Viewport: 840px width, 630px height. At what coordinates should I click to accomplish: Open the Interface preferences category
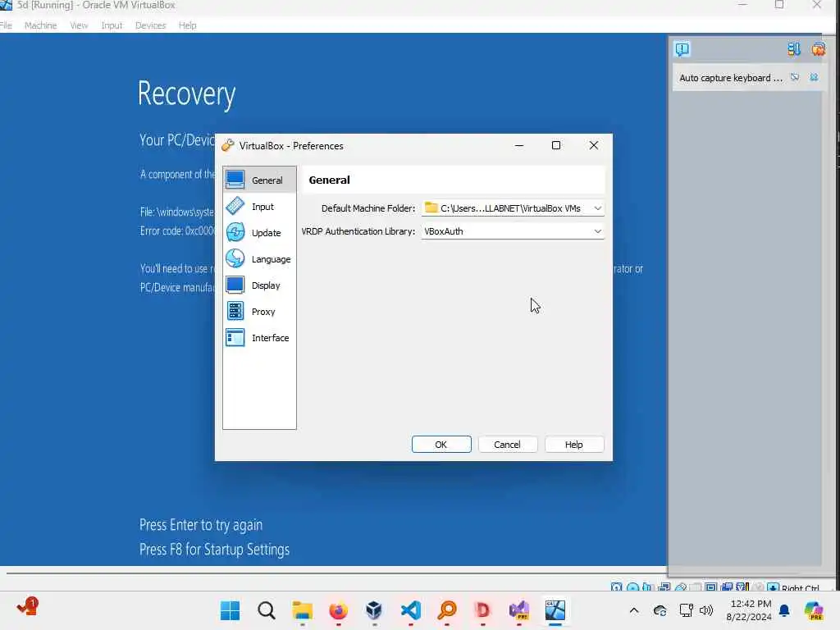coord(259,337)
